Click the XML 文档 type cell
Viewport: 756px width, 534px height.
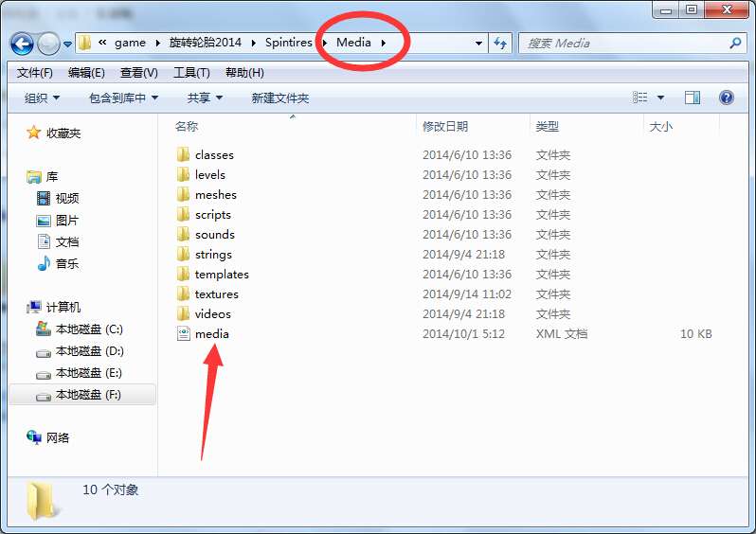click(562, 334)
